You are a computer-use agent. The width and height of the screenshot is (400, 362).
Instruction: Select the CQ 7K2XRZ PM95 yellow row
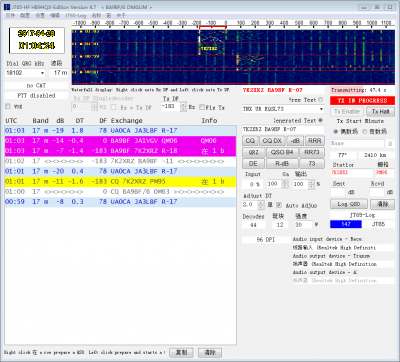pyautogui.click(x=120, y=182)
